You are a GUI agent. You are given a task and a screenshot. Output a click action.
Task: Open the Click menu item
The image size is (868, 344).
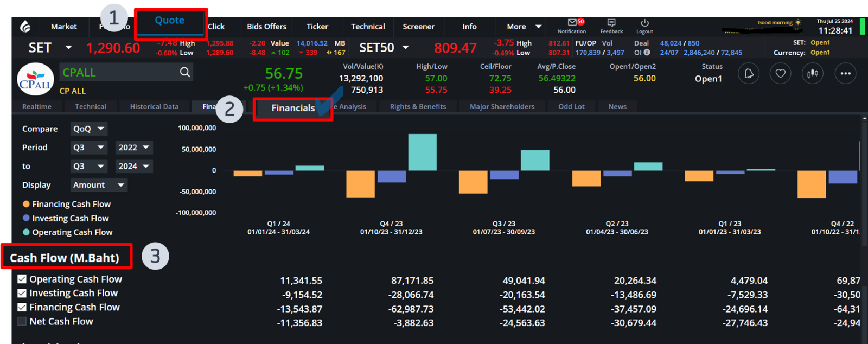pos(216,27)
